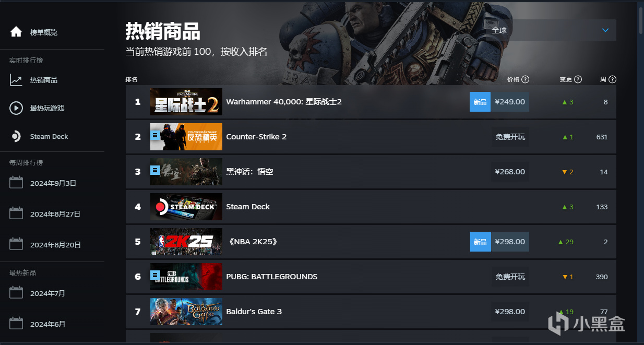This screenshot has width=644, height=345.
Task: Click the question mark icon beside 变更
Action: pyautogui.click(x=578, y=79)
